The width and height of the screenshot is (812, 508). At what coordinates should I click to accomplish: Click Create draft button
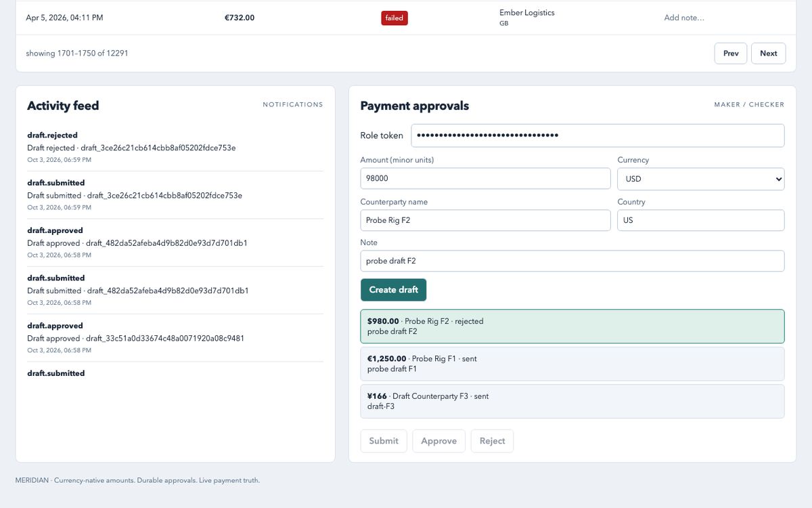point(393,290)
